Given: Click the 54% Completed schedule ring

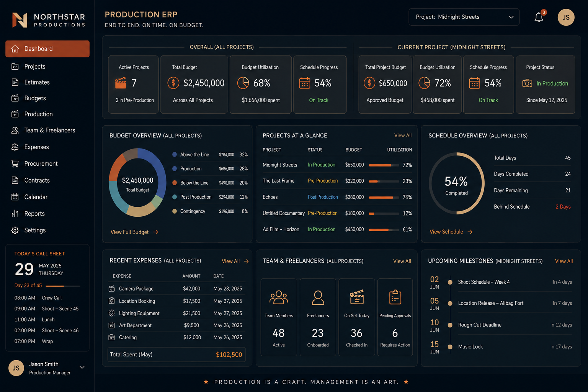Looking at the screenshot, I should coord(456,183).
